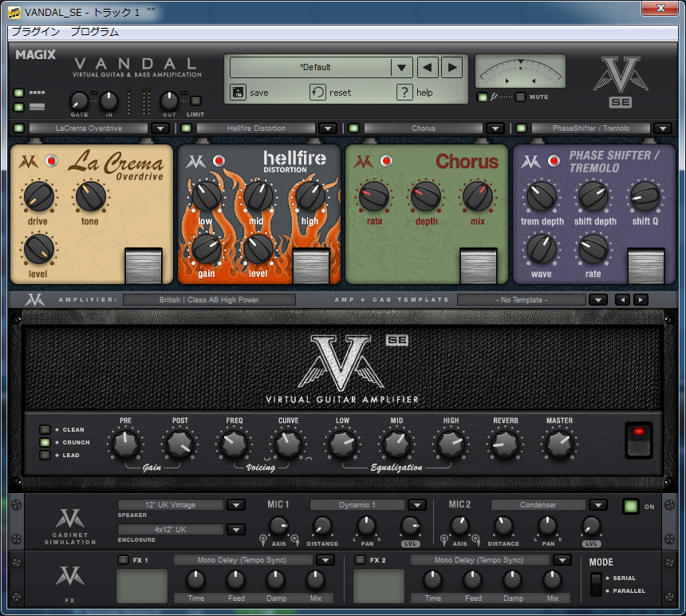
Task: Go to next preset arrow
Action: pos(452,67)
